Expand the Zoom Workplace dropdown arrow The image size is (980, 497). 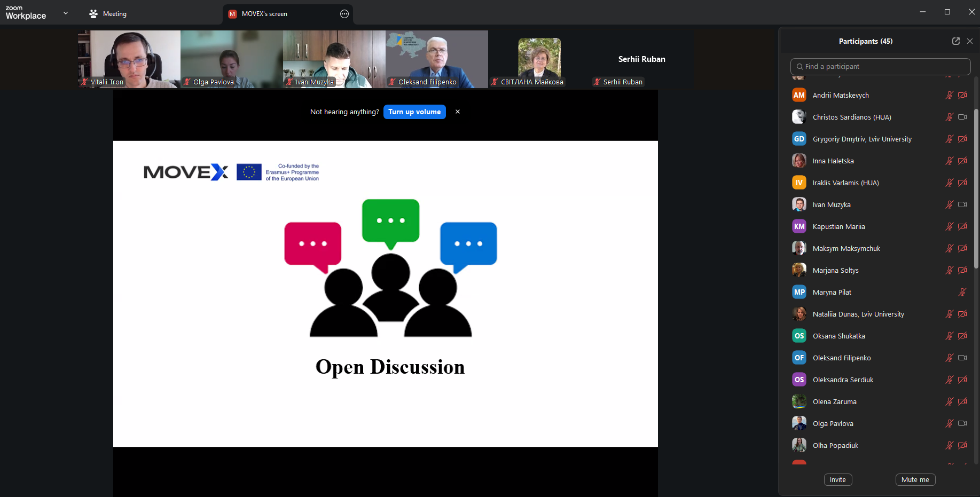click(x=66, y=13)
